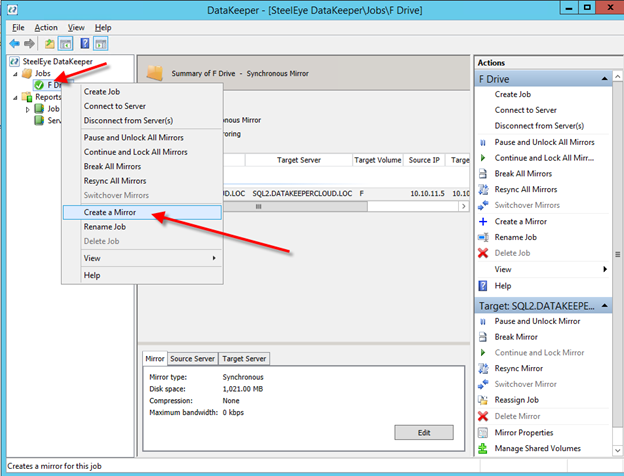This screenshot has height=476, width=624.
Task: Click the Back arrow toolbar icon
Action: (x=15, y=44)
